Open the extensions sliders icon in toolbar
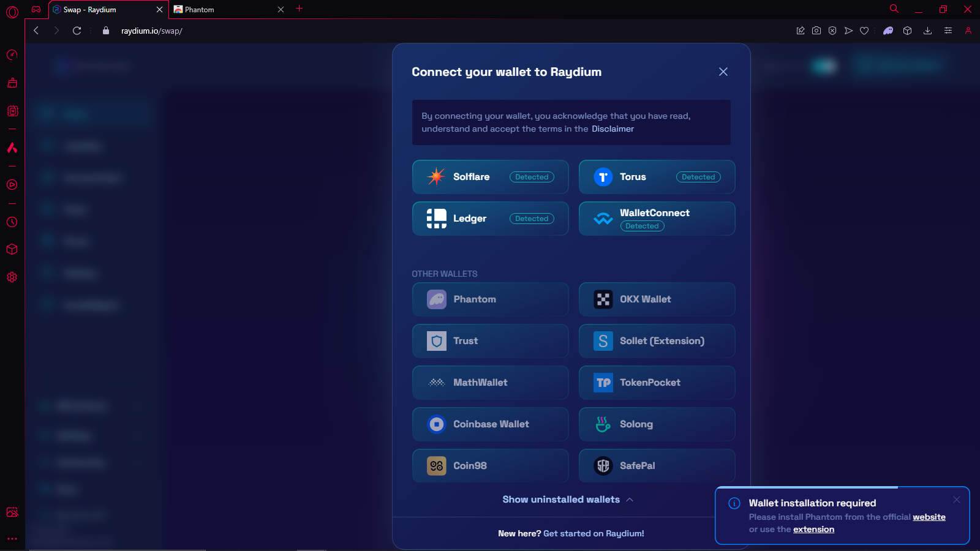Image resolution: width=980 pixels, height=551 pixels. (x=948, y=31)
